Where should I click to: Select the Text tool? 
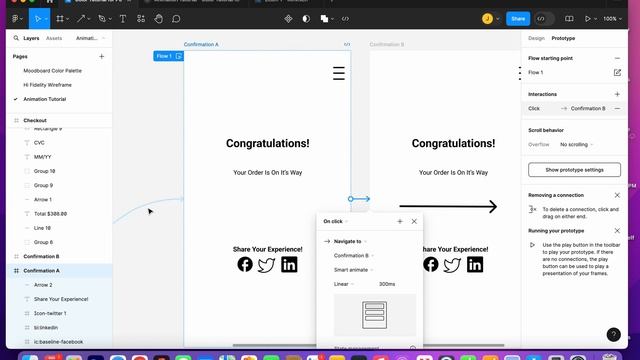click(x=122, y=19)
